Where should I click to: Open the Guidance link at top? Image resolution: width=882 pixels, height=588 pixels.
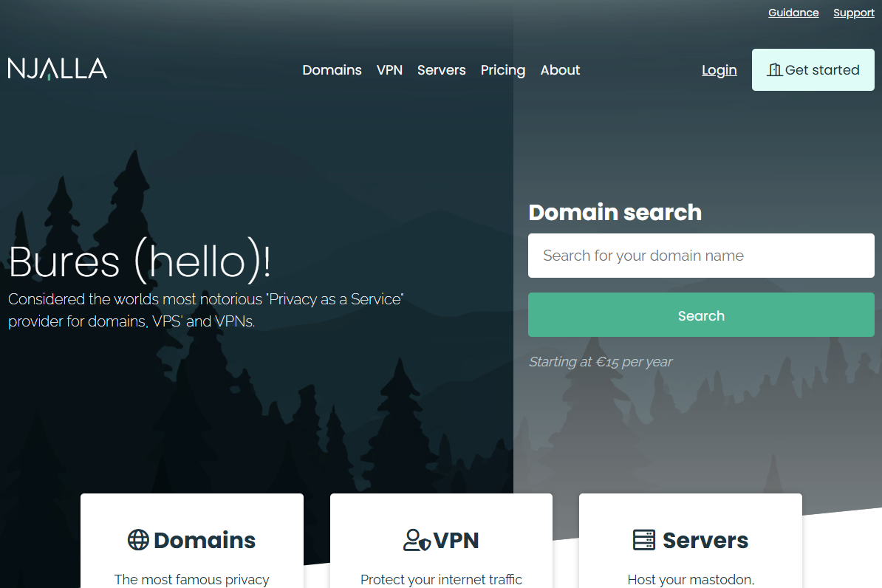[x=793, y=13]
